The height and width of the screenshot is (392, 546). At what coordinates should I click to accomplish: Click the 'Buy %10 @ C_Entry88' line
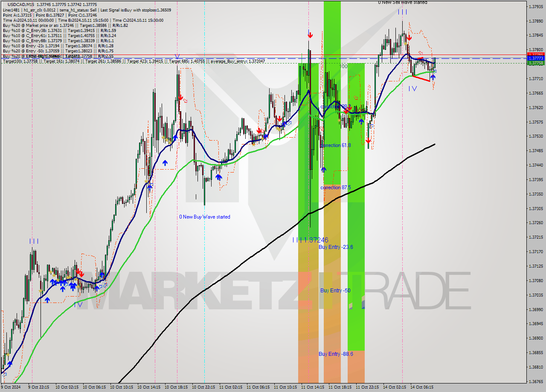pyautogui.click(x=59, y=40)
